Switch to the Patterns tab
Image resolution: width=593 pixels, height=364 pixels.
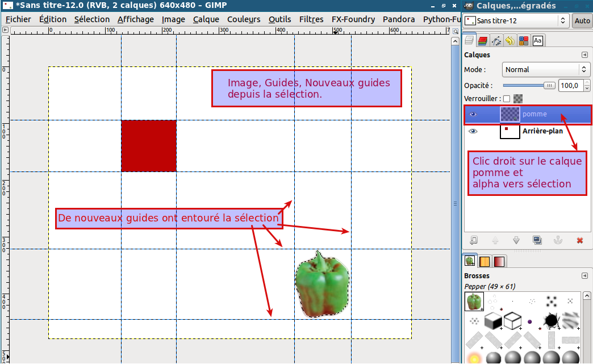coord(485,261)
